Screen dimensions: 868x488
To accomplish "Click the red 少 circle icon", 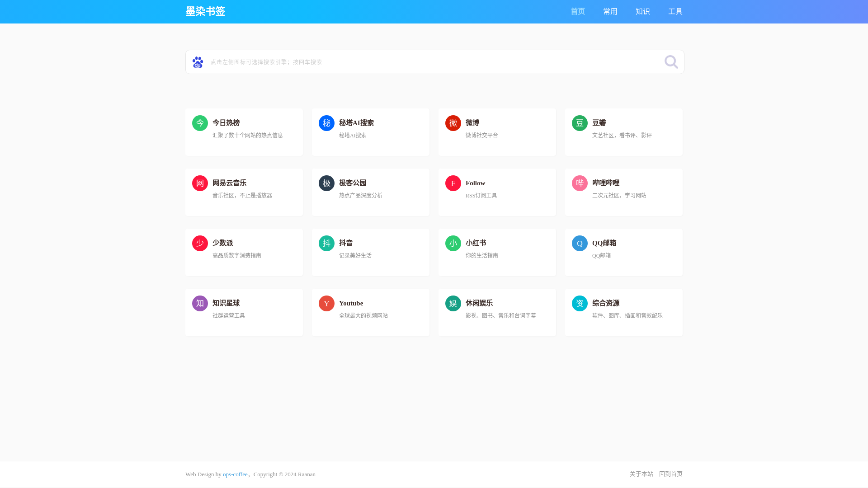I will [200, 243].
